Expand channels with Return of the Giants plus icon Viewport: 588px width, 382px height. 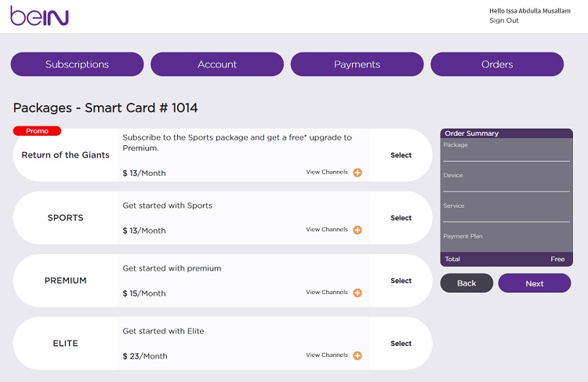point(358,173)
